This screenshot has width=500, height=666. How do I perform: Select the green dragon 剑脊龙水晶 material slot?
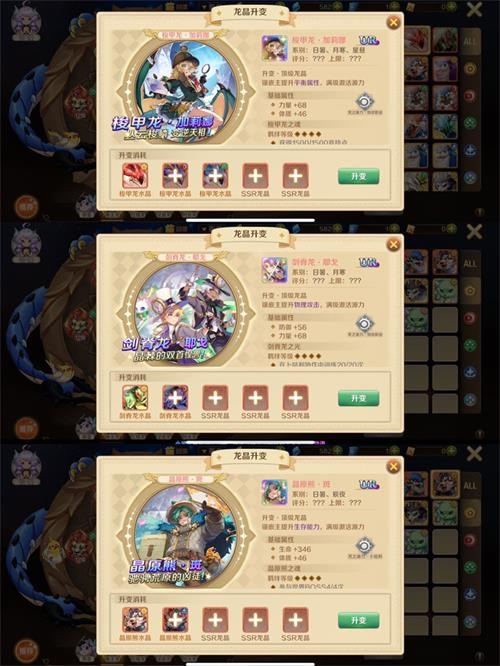click(135, 398)
